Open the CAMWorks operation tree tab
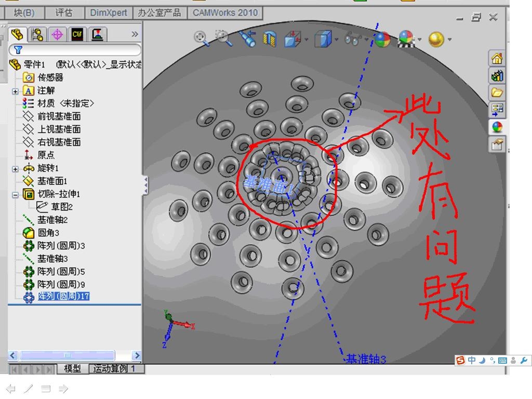The width and height of the screenshot is (532, 399). [97, 34]
